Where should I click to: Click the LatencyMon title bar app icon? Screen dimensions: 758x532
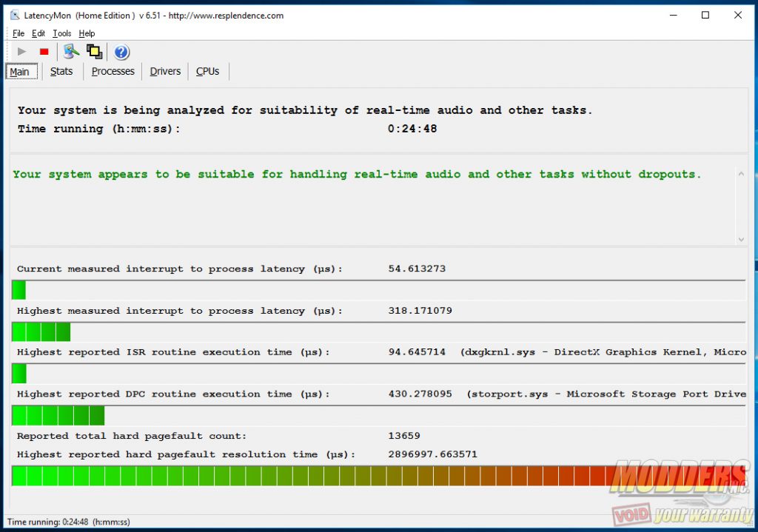(x=15, y=16)
